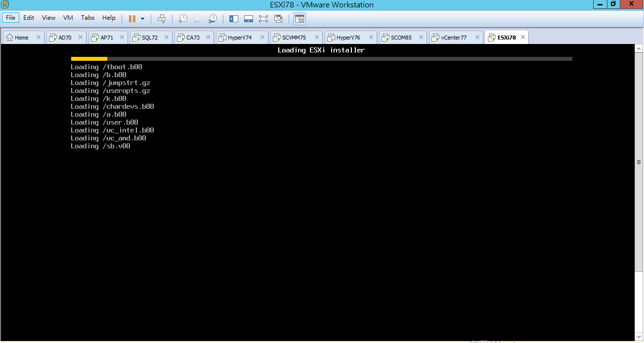Open the View menu
The image size is (644, 343).
coord(48,18)
